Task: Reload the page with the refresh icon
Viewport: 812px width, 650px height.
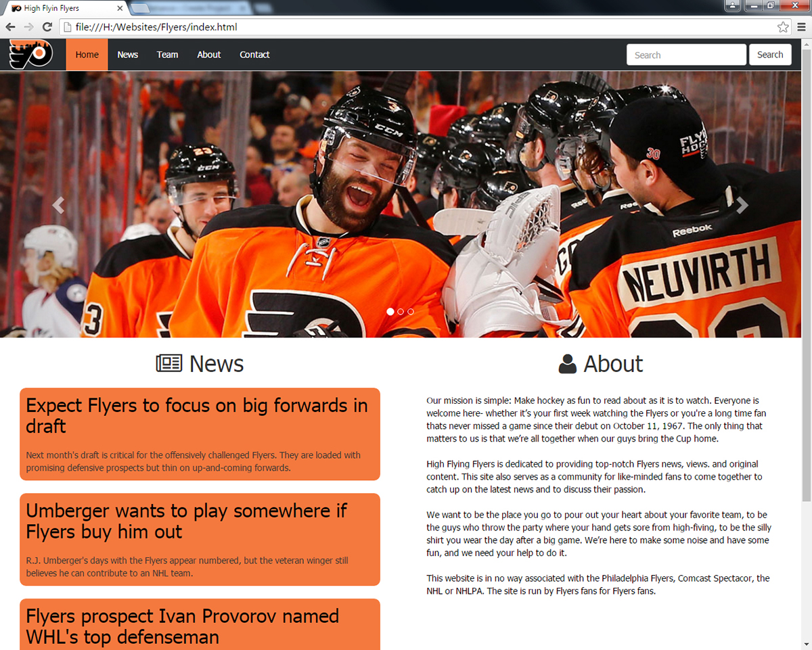Action: pos(47,27)
